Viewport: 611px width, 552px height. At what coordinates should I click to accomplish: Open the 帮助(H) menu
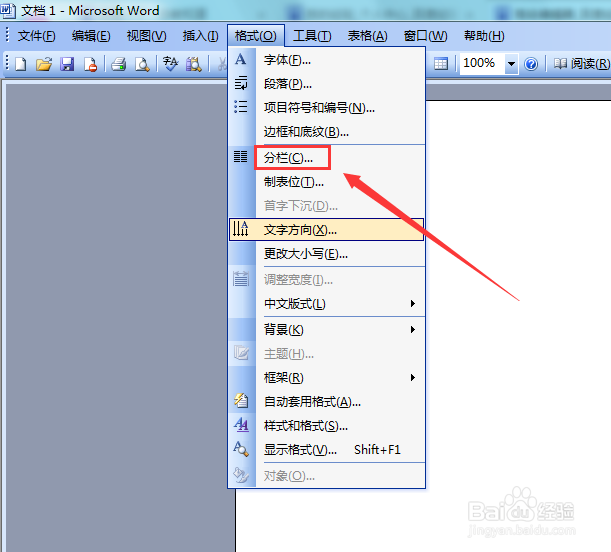pos(484,36)
